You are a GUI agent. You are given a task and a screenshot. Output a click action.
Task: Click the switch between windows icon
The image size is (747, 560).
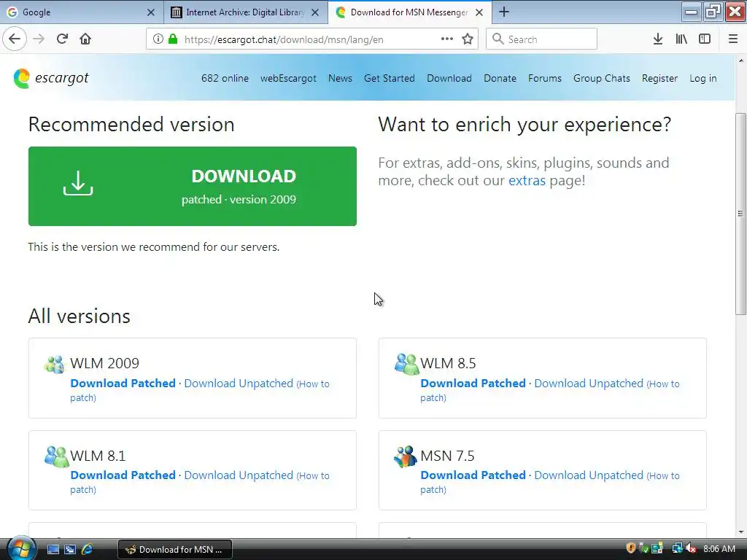70,549
